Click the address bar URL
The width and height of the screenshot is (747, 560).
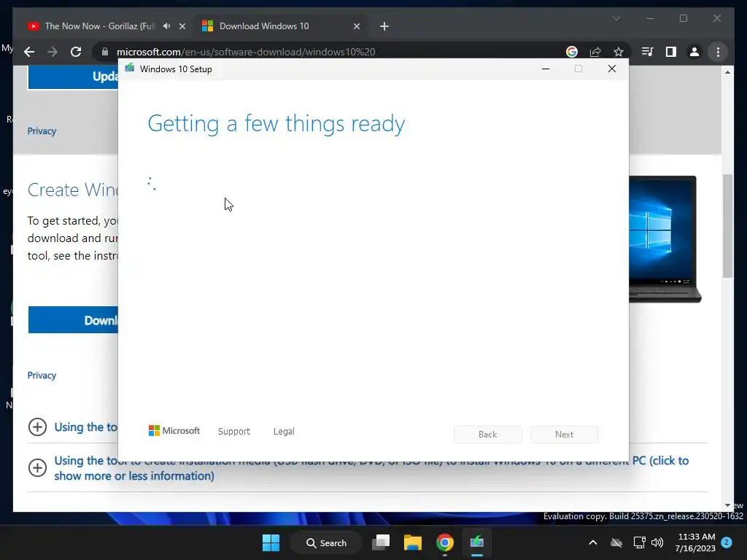pyautogui.click(x=246, y=52)
